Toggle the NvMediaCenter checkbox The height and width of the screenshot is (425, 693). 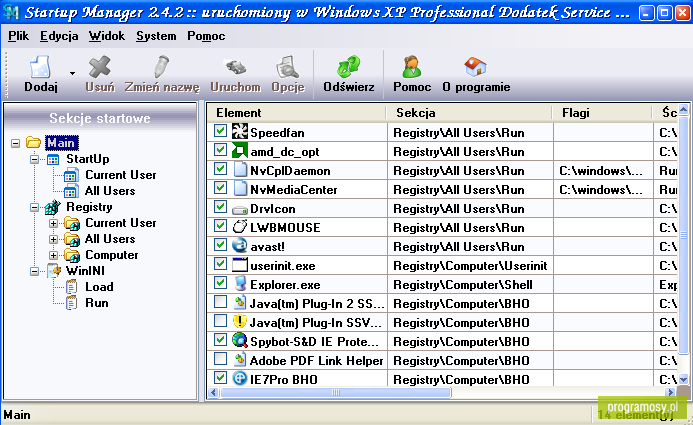pyautogui.click(x=220, y=188)
